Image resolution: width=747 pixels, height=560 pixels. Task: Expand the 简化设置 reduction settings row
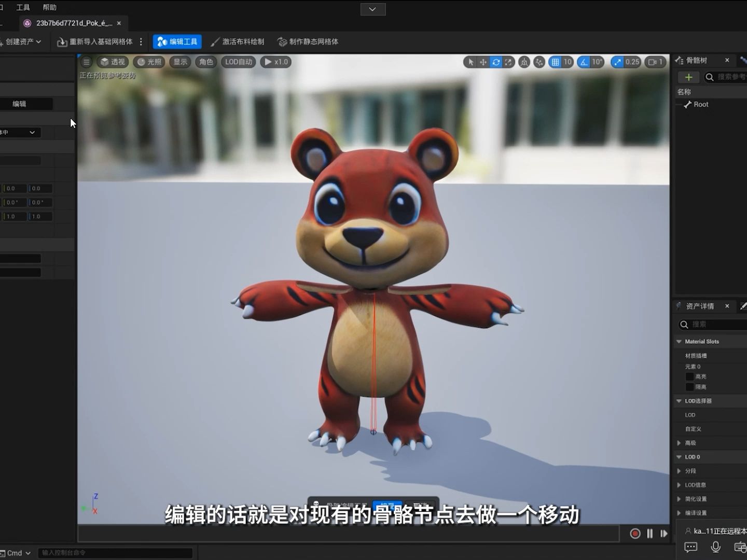click(x=679, y=499)
